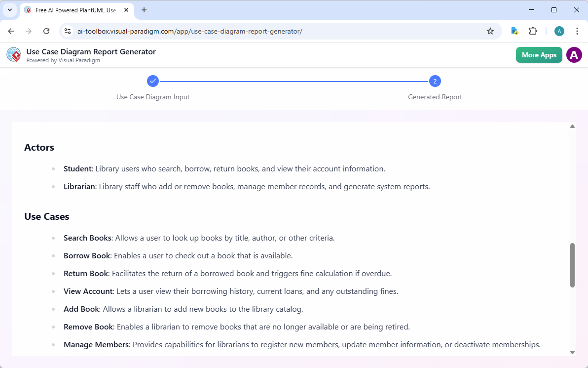The height and width of the screenshot is (368, 588).
Task: Open a new browser tab
Action: pos(144,10)
